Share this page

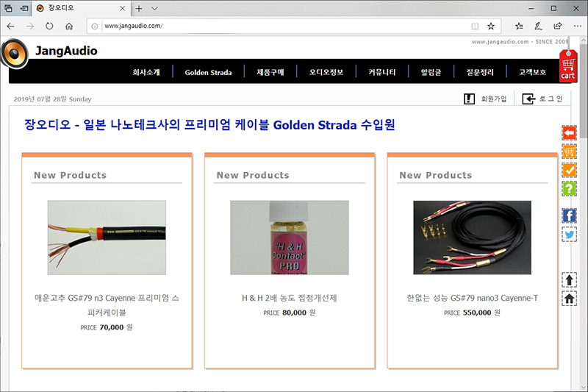click(x=558, y=26)
